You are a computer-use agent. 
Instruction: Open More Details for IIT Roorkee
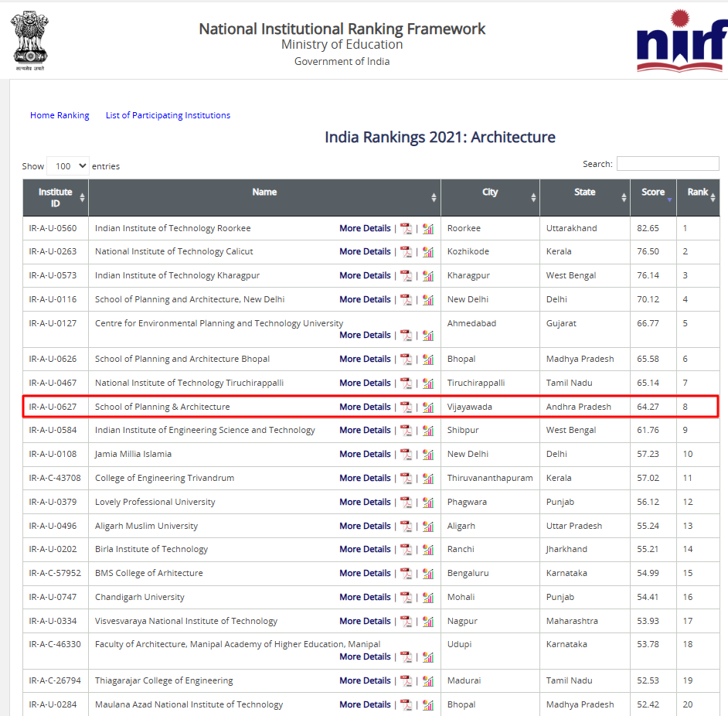pos(365,228)
